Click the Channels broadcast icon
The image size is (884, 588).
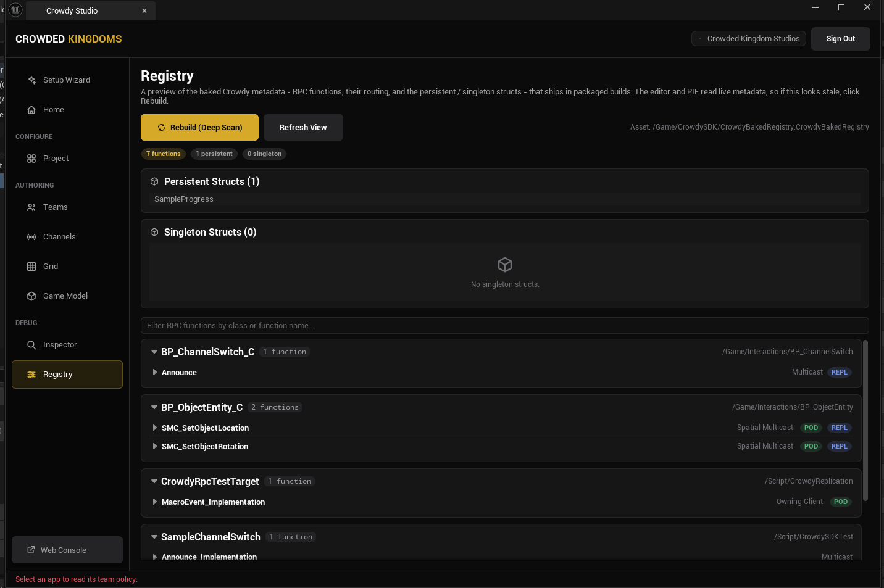[x=31, y=237]
